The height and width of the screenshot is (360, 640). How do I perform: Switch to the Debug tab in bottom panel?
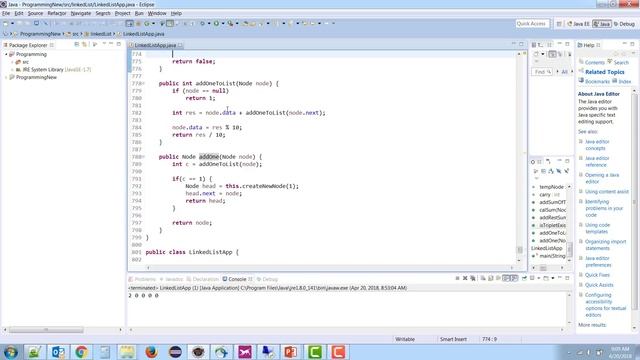pos(267,279)
